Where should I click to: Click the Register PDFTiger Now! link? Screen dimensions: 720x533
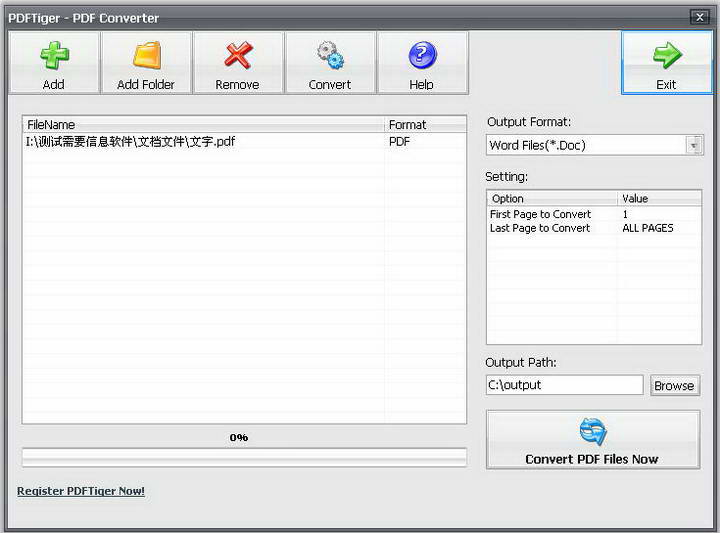pyautogui.click(x=81, y=491)
